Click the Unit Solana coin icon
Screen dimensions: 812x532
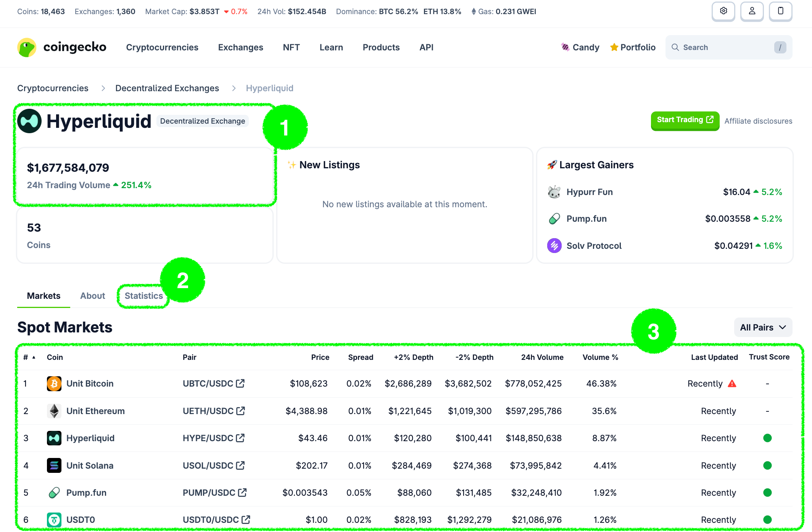coord(54,466)
